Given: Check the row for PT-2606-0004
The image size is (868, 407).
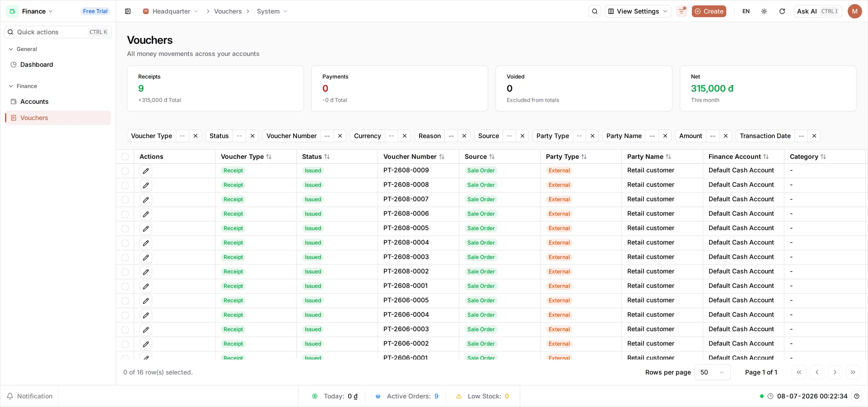Looking at the screenshot, I should (x=125, y=315).
